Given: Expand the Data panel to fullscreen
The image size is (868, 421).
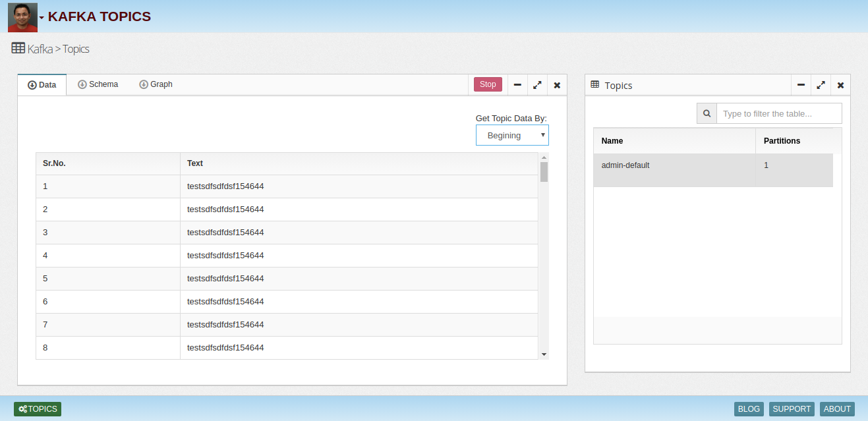Looking at the screenshot, I should pyautogui.click(x=537, y=85).
